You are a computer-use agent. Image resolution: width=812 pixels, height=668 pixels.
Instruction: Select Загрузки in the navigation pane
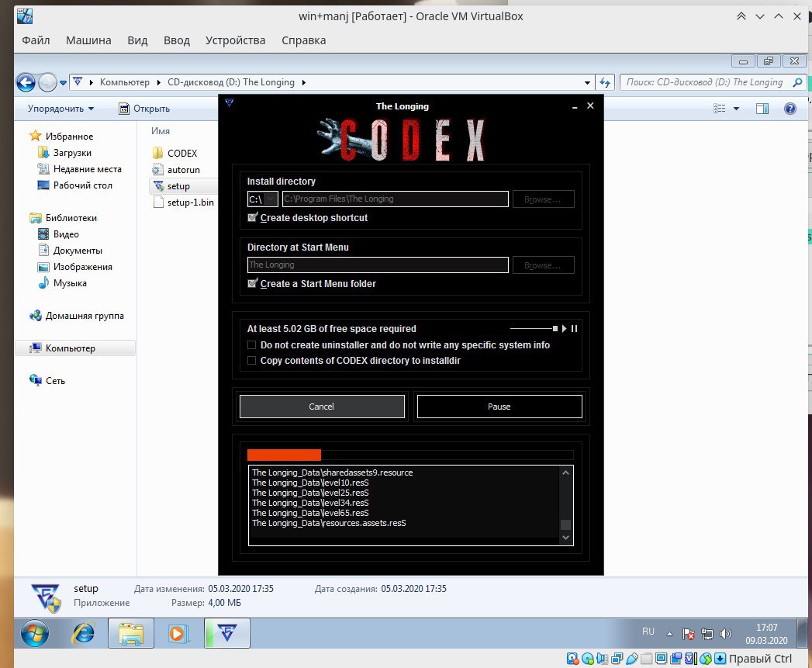coord(64,153)
